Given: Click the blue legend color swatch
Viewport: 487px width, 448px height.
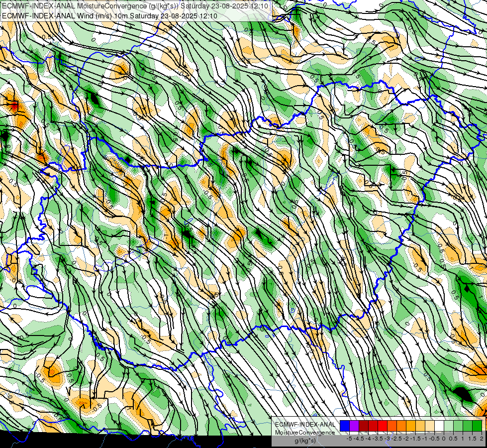Looking at the screenshot, I should coord(345,426).
